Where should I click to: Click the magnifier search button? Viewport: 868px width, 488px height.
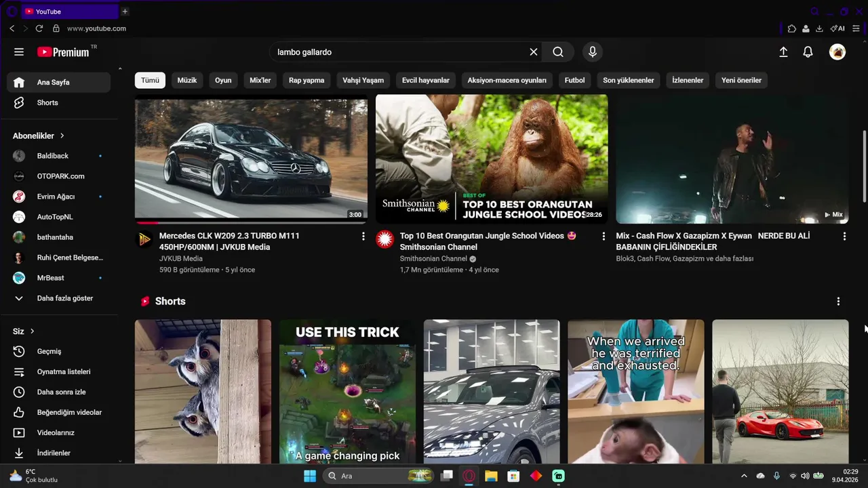click(558, 52)
